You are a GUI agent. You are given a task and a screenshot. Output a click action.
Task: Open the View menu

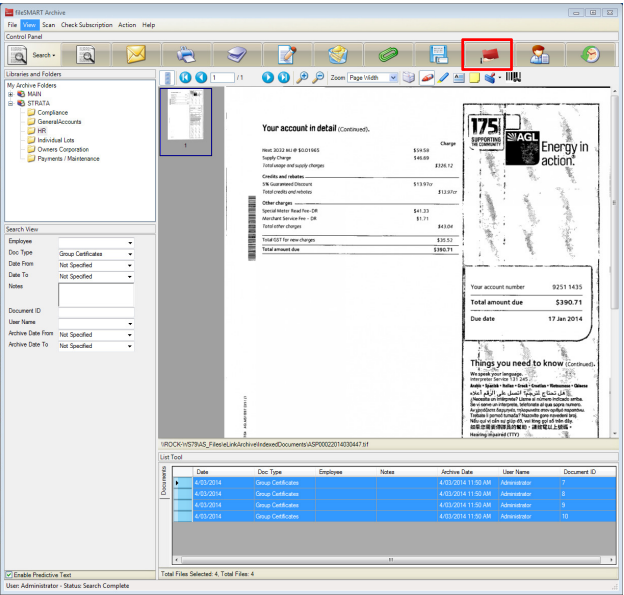point(29,25)
